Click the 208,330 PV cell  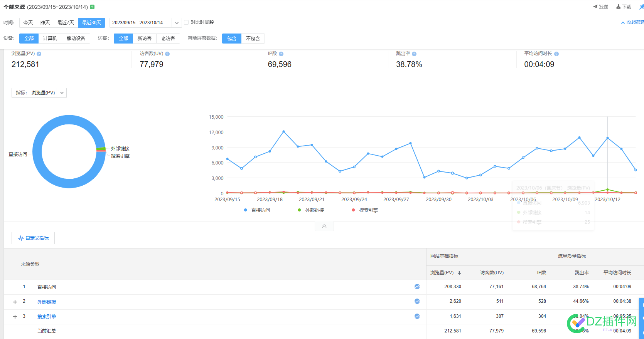coord(453,287)
